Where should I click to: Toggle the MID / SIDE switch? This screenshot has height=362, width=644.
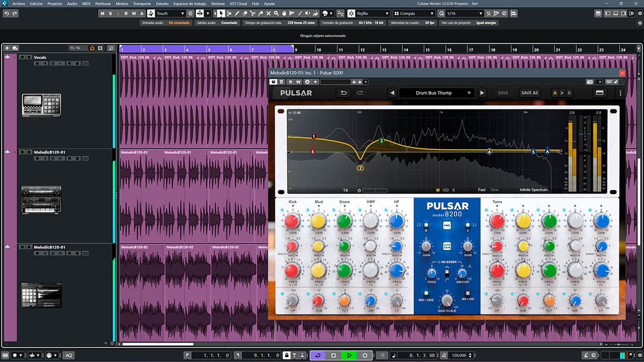point(426,293)
